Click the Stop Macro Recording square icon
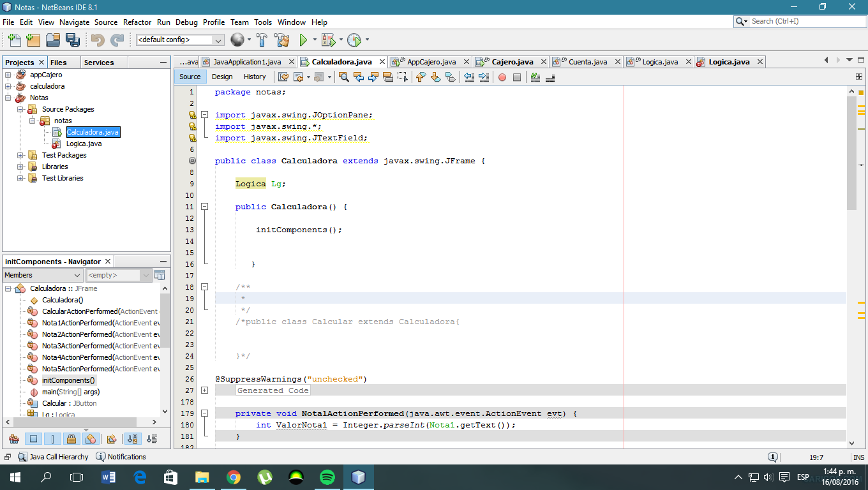 tap(517, 77)
